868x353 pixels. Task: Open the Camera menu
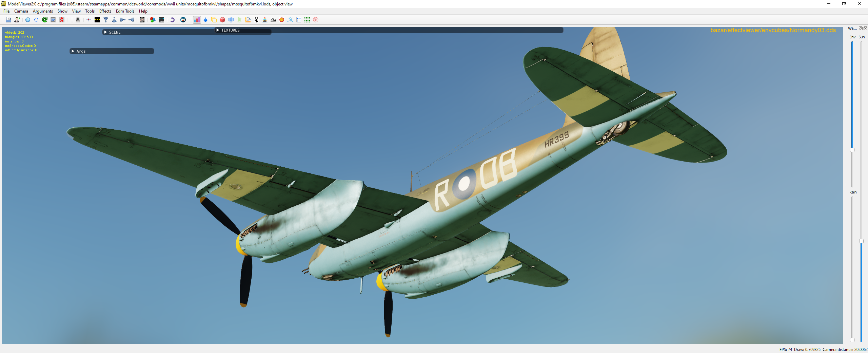pos(21,11)
